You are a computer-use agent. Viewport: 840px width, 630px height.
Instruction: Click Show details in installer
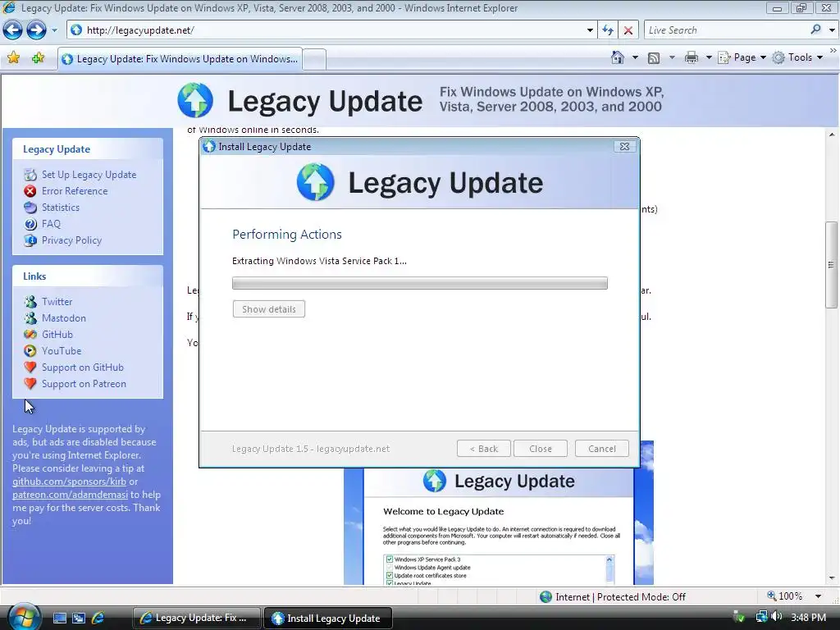pyautogui.click(x=269, y=309)
